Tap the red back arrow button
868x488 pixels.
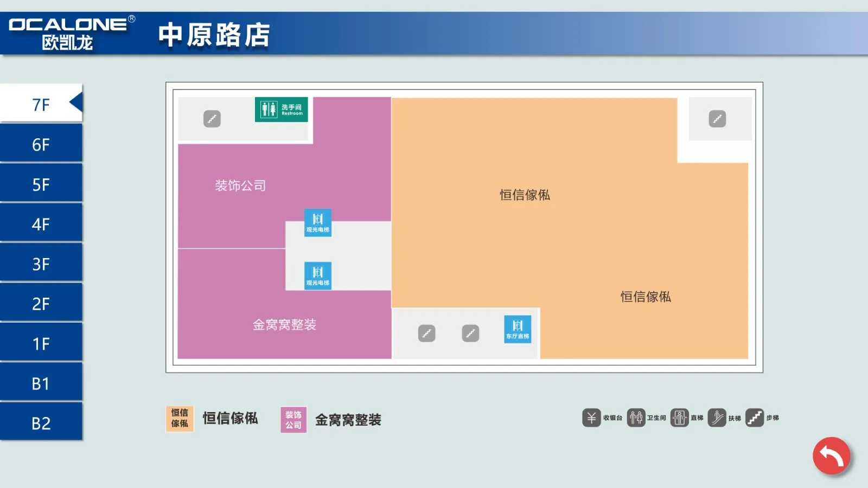[831, 456]
